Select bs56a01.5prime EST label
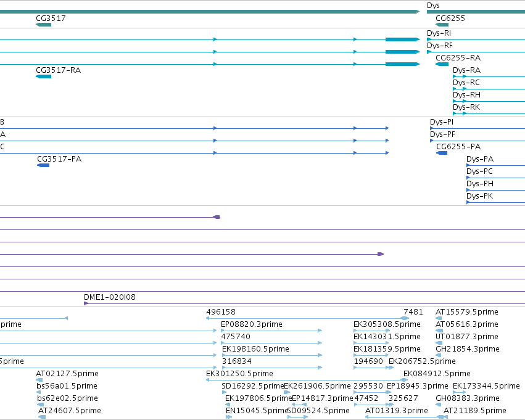The image size is (525, 420). pos(67,386)
